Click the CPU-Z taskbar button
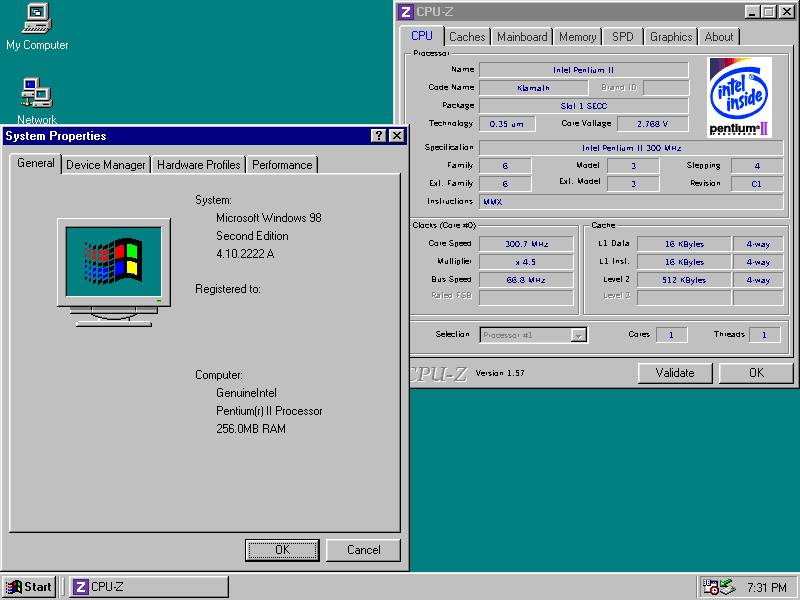The height and width of the screenshot is (600, 800). (x=148, y=587)
